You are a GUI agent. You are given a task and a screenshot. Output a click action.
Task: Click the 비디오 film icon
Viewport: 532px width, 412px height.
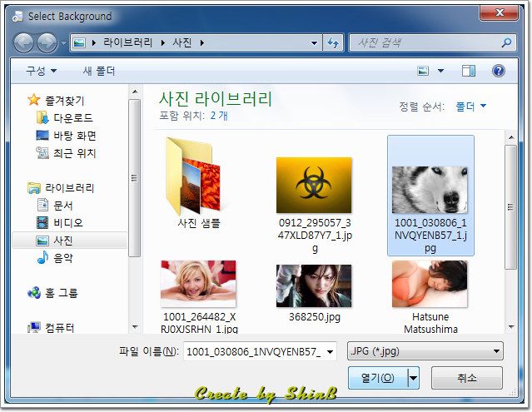42,223
